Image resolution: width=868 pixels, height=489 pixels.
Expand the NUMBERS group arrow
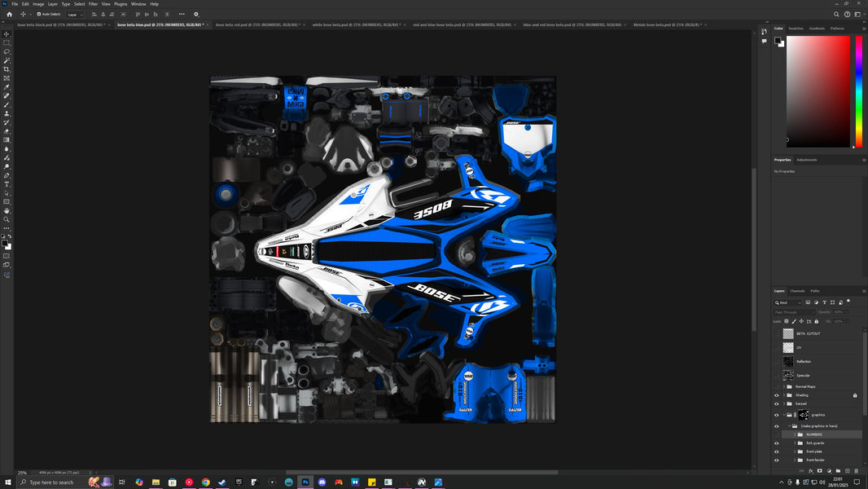click(x=795, y=434)
